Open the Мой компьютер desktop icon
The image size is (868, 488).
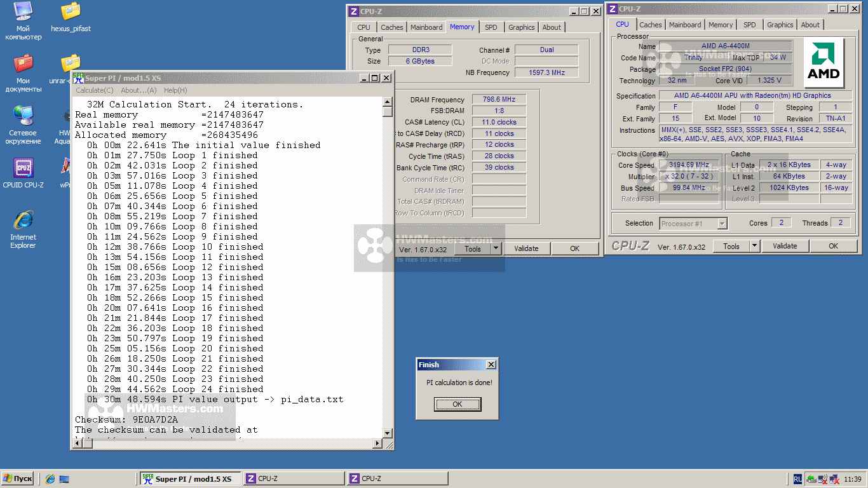(x=23, y=21)
